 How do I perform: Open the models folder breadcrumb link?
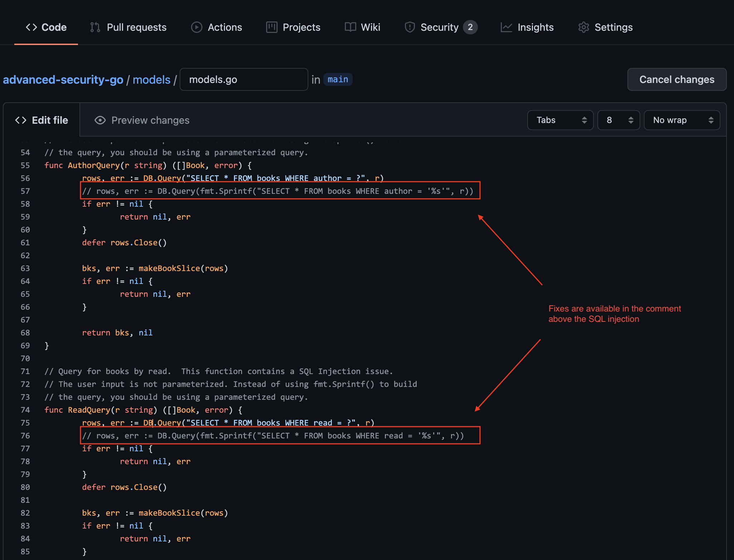point(151,79)
